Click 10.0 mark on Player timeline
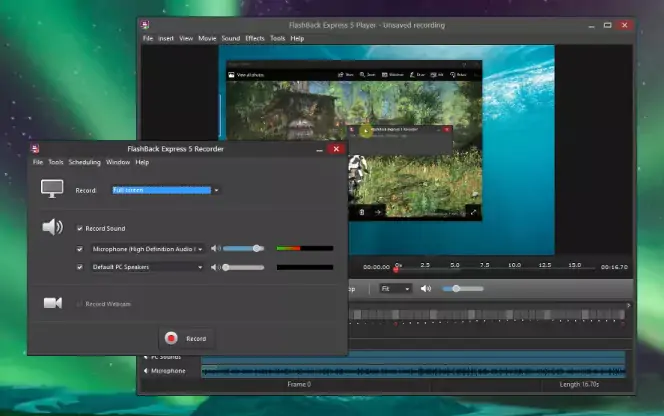The width and height of the screenshot is (664, 416). point(515,265)
